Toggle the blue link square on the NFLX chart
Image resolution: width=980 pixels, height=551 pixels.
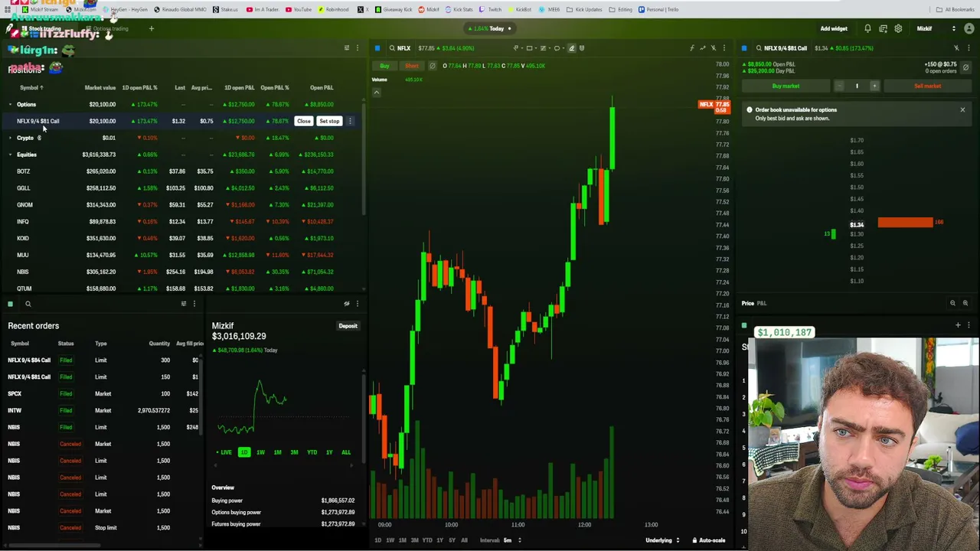point(377,48)
